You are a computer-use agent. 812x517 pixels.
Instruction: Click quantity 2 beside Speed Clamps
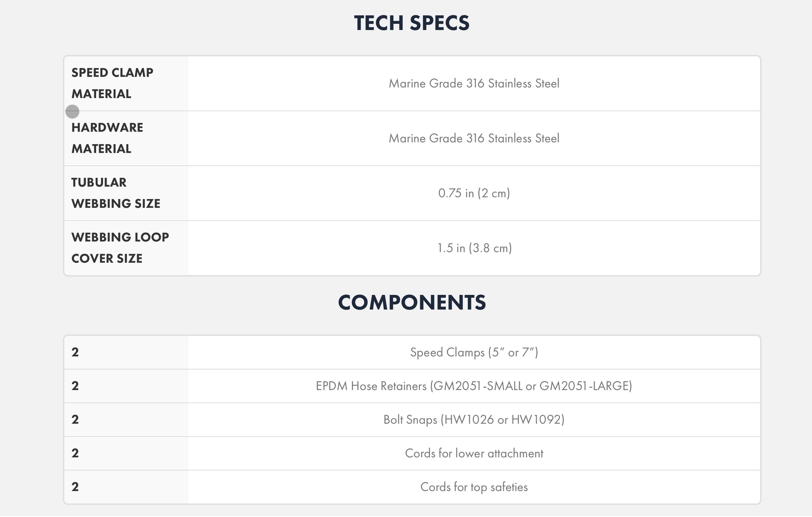tap(75, 352)
